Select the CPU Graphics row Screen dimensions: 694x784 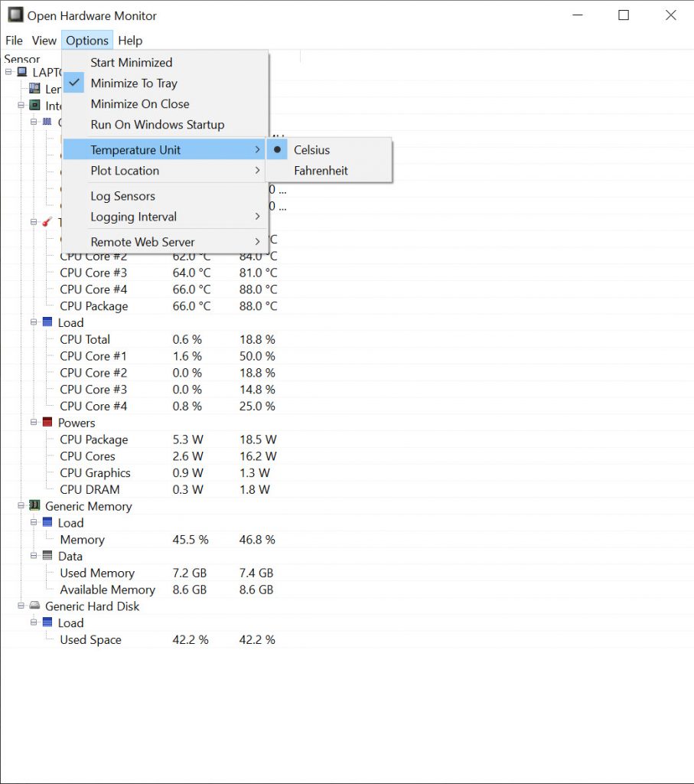(x=95, y=473)
